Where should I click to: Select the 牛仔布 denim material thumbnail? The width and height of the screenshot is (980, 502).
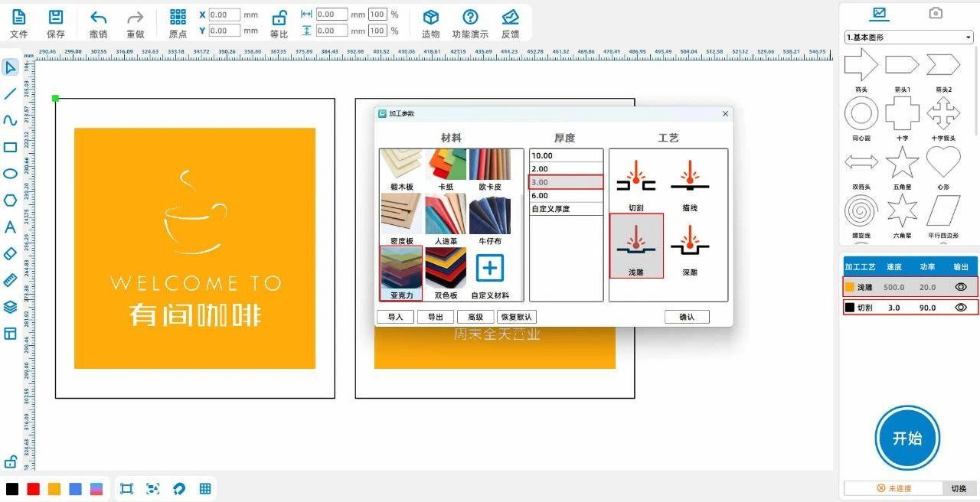click(490, 218)
